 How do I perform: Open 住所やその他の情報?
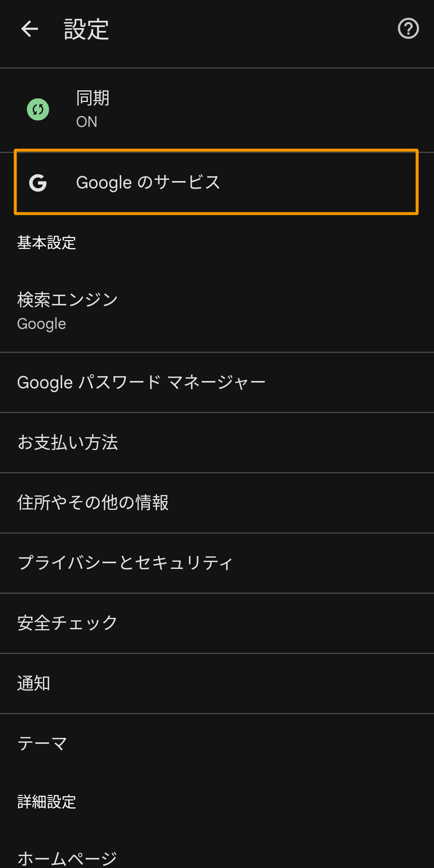pos(217,503)
